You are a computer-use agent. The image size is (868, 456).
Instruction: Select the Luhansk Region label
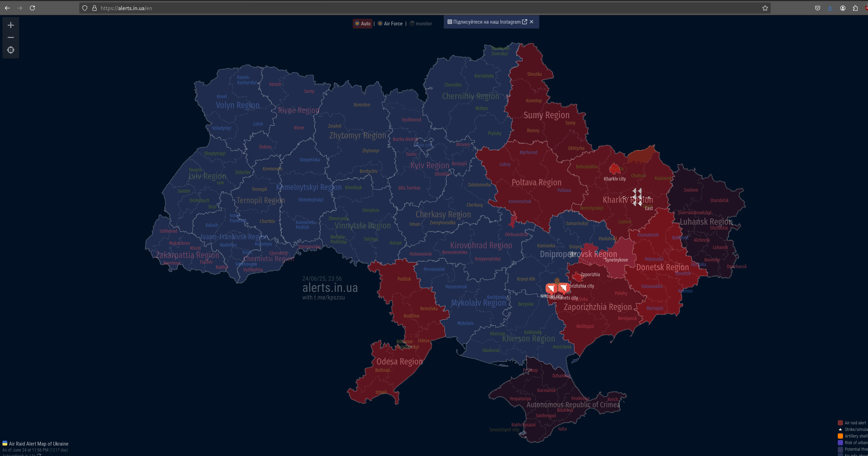pos(706,222)
